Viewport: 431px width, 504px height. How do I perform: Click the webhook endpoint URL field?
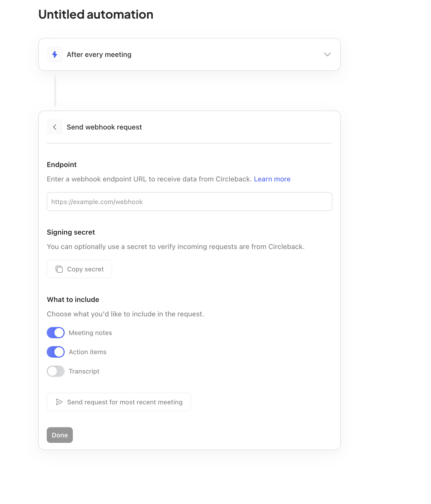click(x=189, y=202)
